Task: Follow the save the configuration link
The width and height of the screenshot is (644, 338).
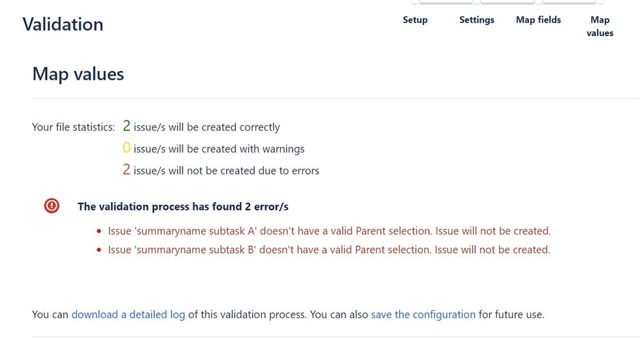Action: tap(423, 315)
